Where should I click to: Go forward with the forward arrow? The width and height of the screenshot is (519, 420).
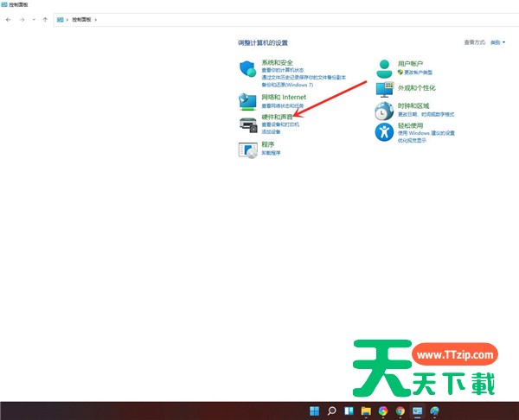pos(22,20)
